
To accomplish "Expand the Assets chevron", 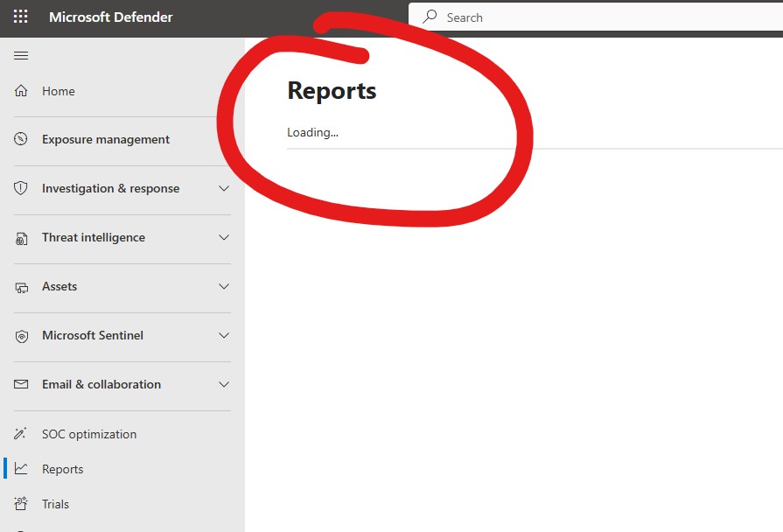I will click(x=224, y=286).
